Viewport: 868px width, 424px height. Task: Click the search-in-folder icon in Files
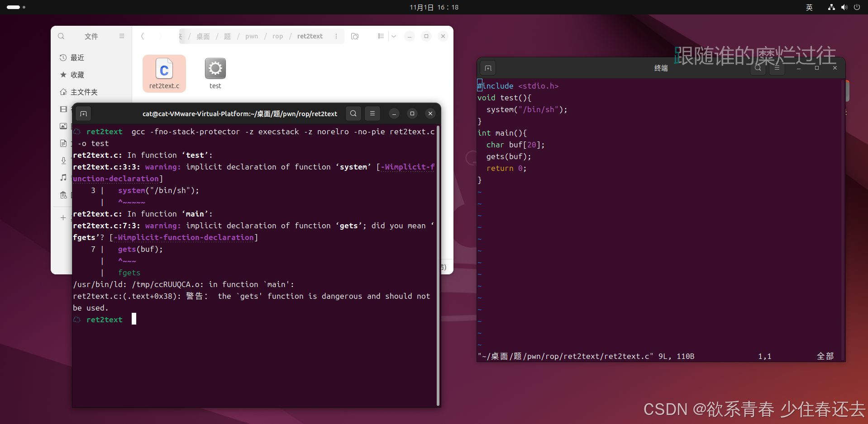355,36
